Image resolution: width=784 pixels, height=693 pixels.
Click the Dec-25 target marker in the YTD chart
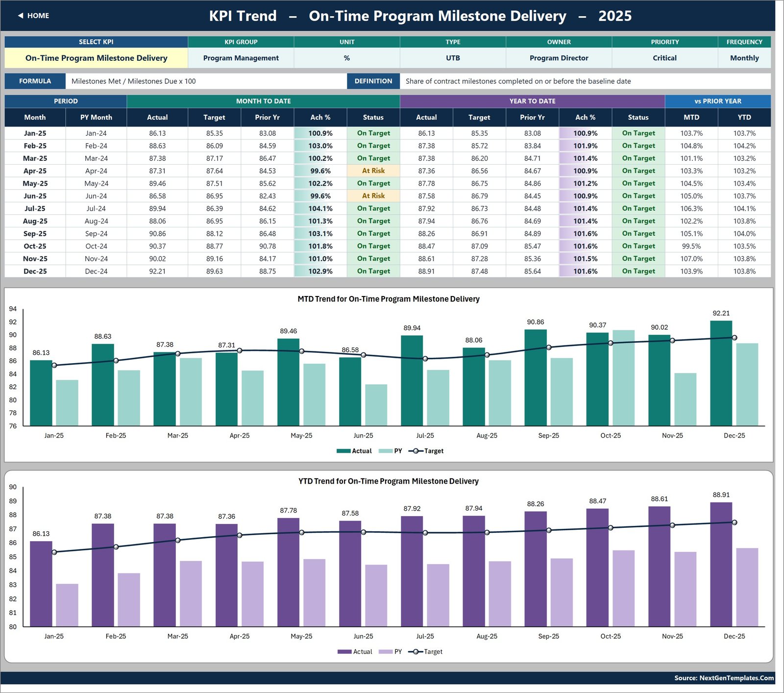(x=734, y=522)
